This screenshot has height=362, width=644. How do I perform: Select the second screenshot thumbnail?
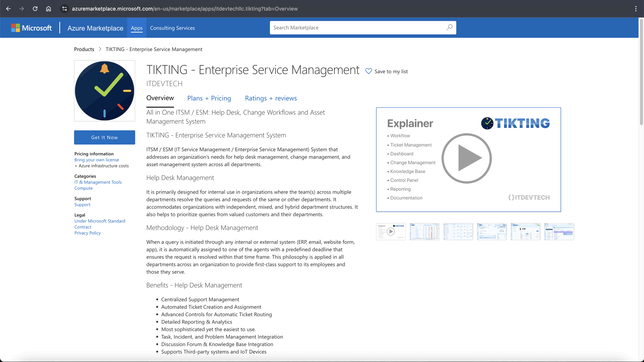[x=424, y=231]
